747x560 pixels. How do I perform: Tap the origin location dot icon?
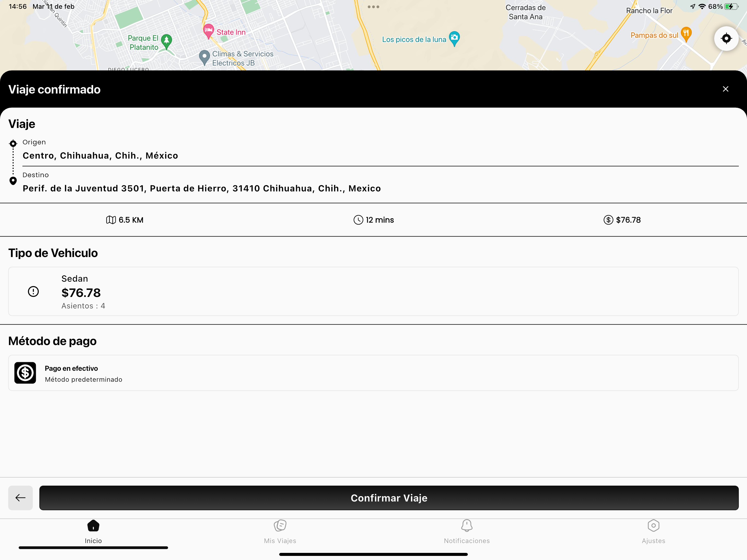tap(13, 144)
